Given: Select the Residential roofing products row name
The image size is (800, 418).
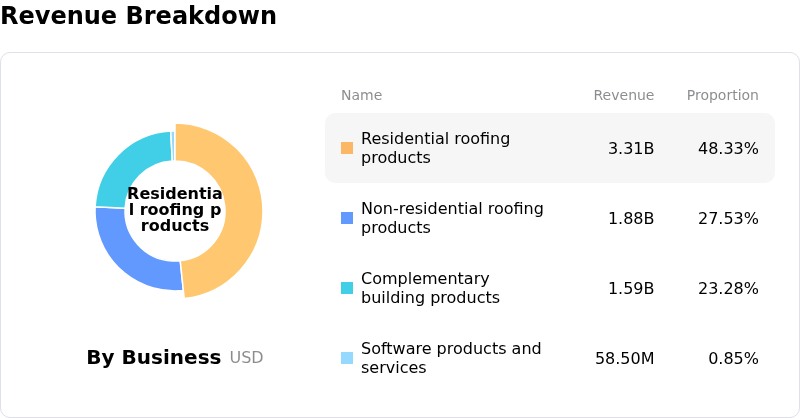Looking at the screenshot, I should (x=435, y=148).
